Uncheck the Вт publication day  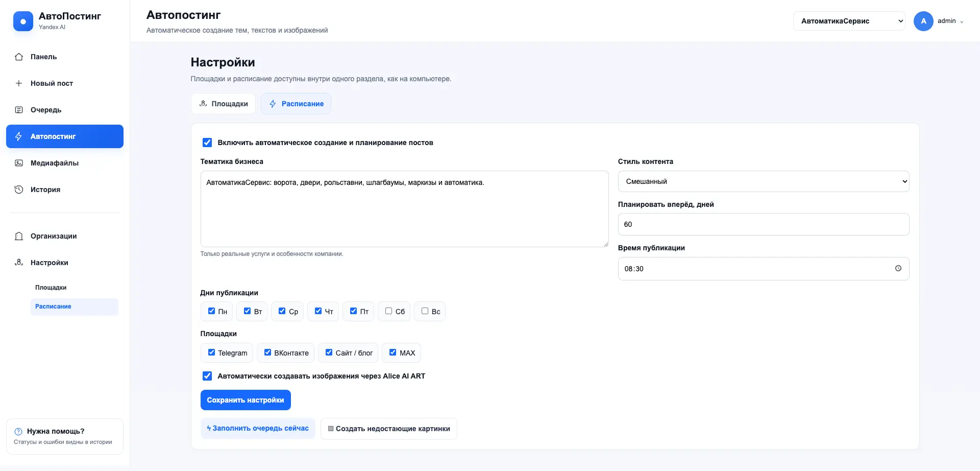(x=247, y=311)
